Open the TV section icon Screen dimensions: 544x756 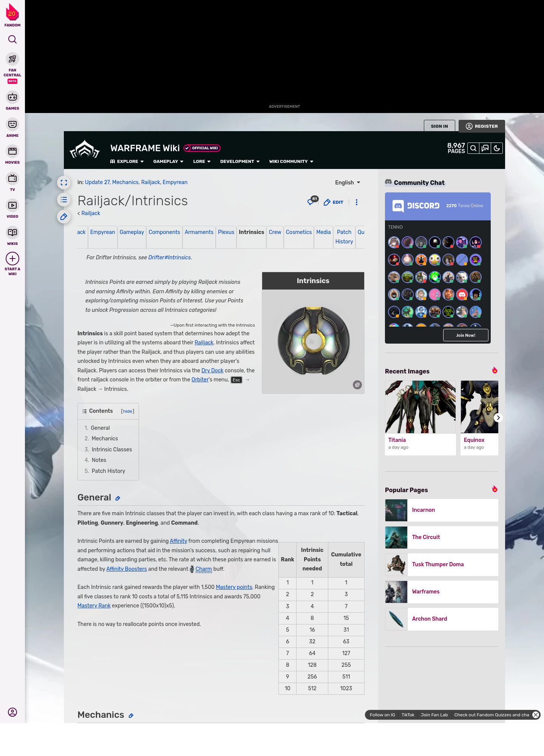(x=12, y=178)
